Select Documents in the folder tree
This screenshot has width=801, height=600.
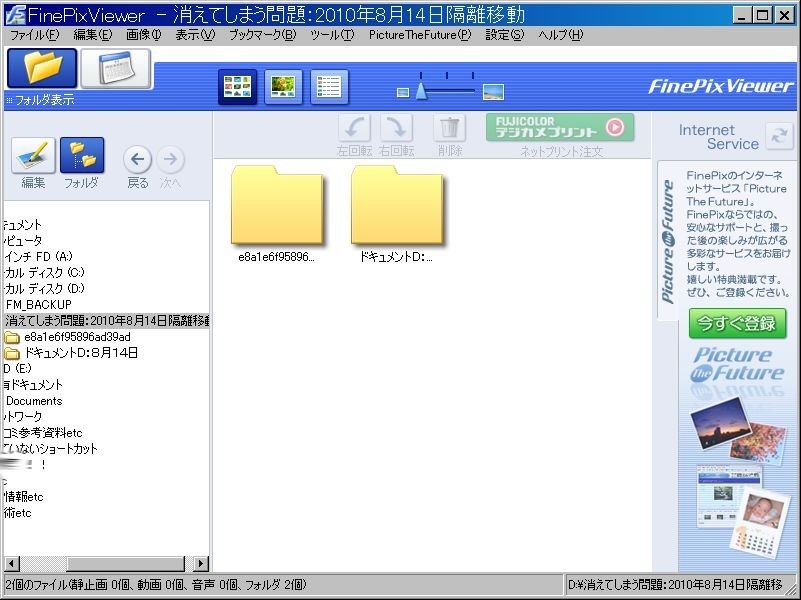(x=34, y=401)
